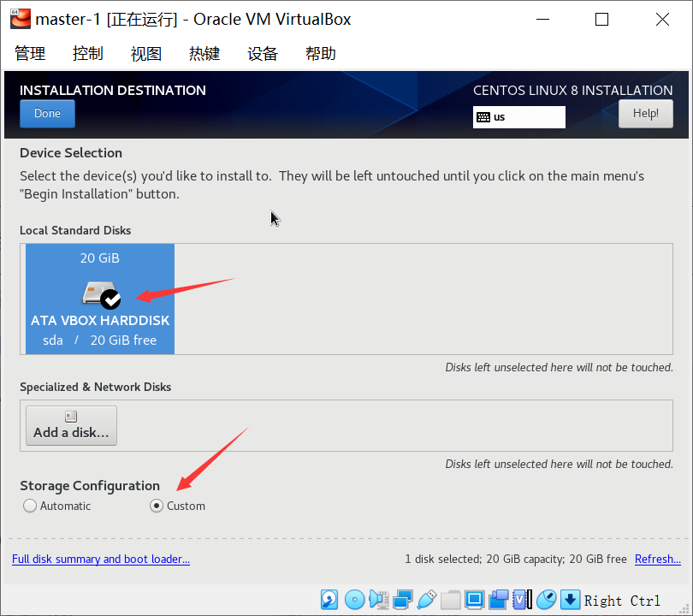Select the Automatic storage configuration option
The image size is (693, 616).
tap(56, 506)
